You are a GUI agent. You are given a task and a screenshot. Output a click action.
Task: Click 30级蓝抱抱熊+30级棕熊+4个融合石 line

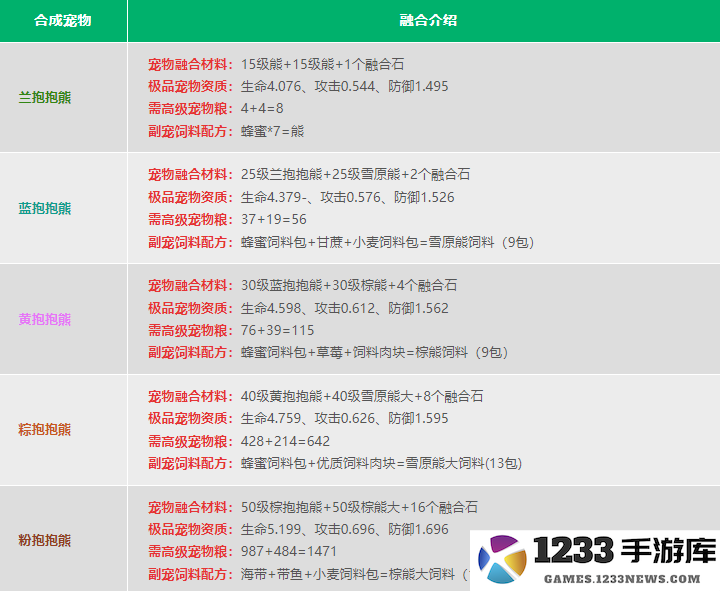point(349,285)
